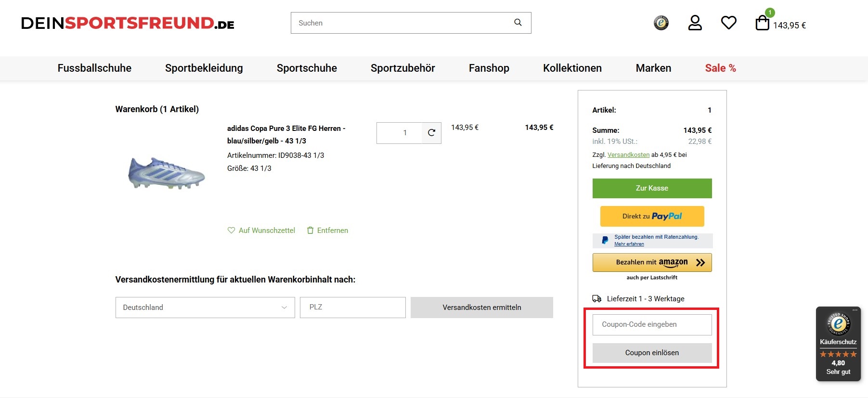Focus the PLZ postal code field

tap(353, 308)
